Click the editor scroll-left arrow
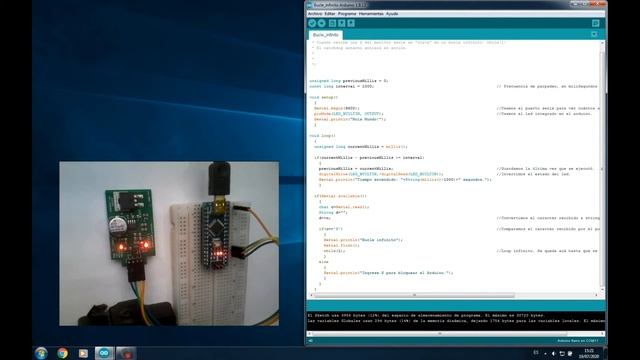This screenshot has height=360, width=640. click(311, 295)
